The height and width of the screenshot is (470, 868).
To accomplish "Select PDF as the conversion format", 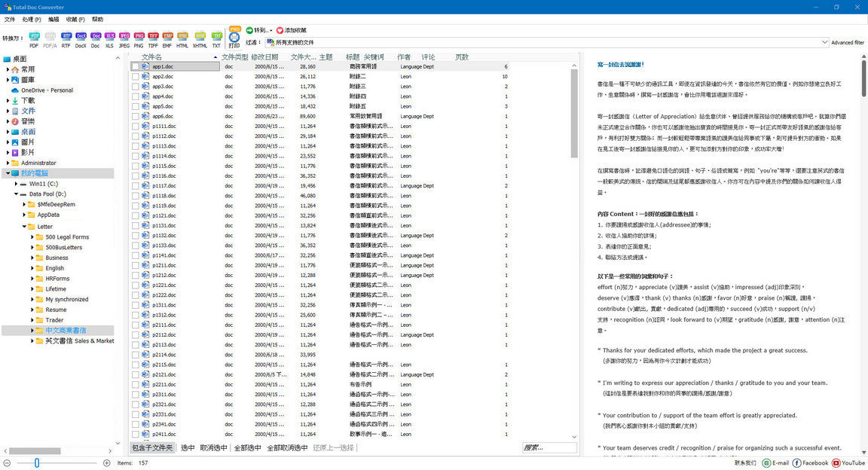I will point(33,35).
